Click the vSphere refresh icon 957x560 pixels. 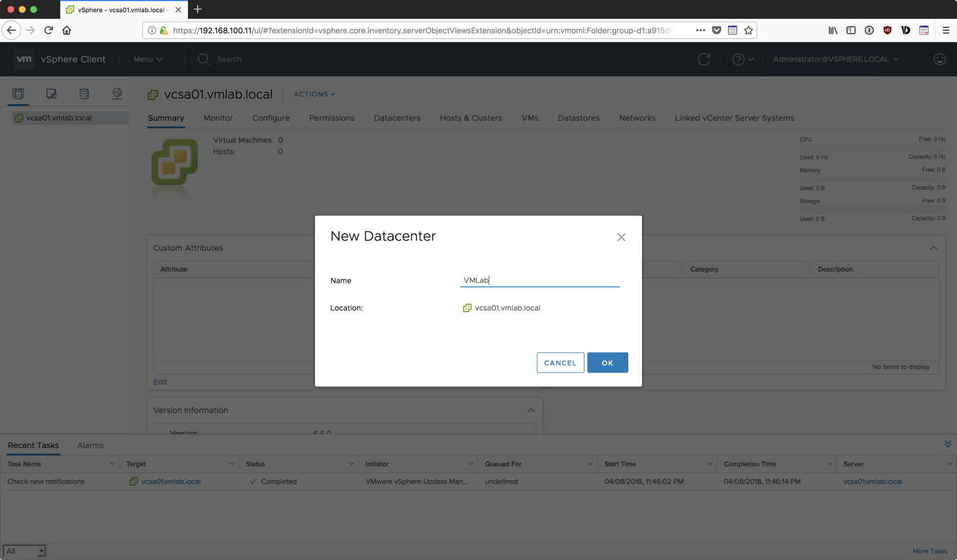click(x=704, y=59)
